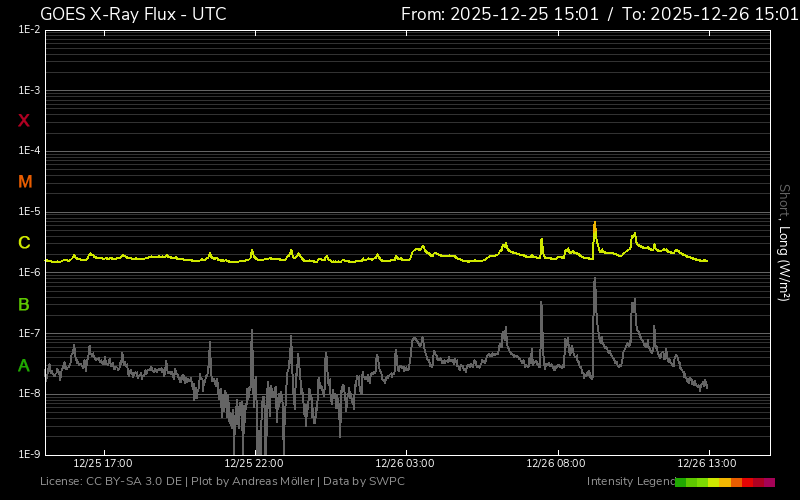This screenshot has height=500, width=800.
Task: Click the 12/25 17:00 time axis label
Action: pyautogui.click(x=104, y=463)
